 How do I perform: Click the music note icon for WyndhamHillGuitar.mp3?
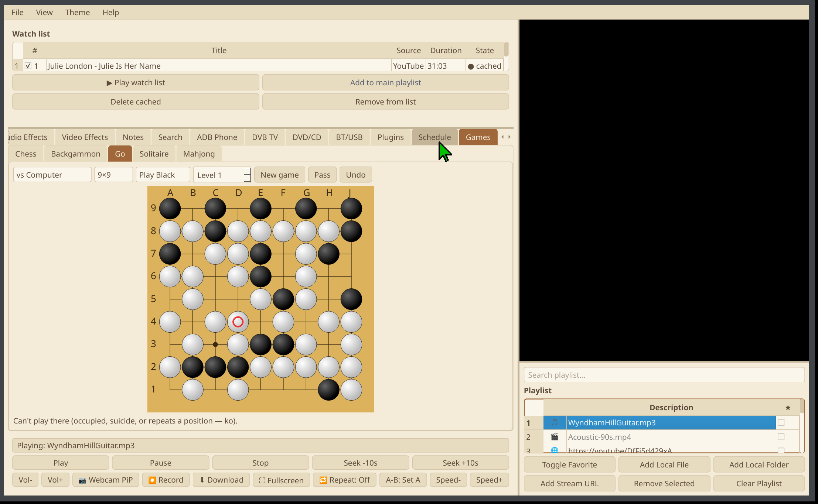tap(555, 422)
